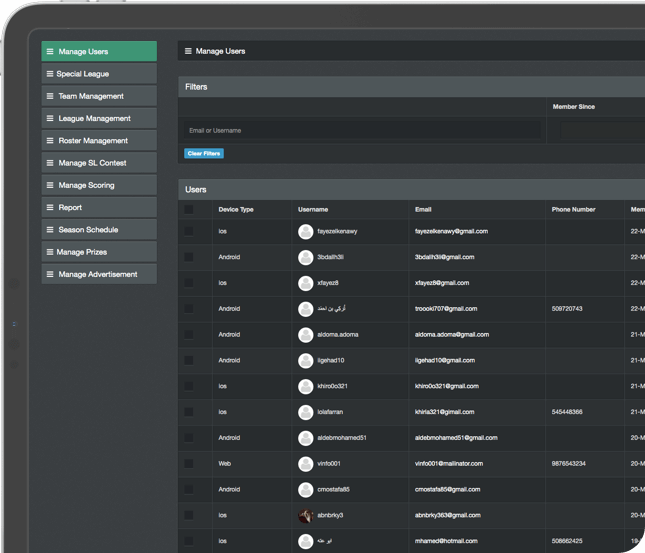Open League Management section
The width and height of the screenshot is (645, 553).
(x=99, y=118)
